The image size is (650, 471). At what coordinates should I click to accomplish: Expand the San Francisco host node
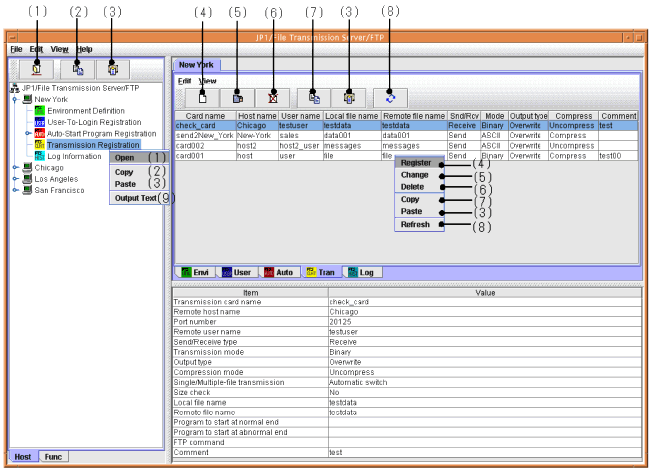tap(14, 190)
